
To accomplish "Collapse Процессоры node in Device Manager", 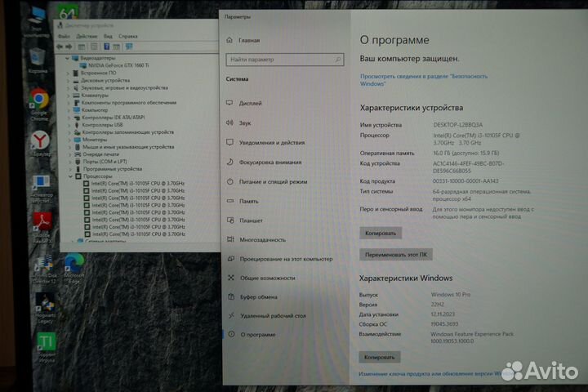I will (70, 176).
